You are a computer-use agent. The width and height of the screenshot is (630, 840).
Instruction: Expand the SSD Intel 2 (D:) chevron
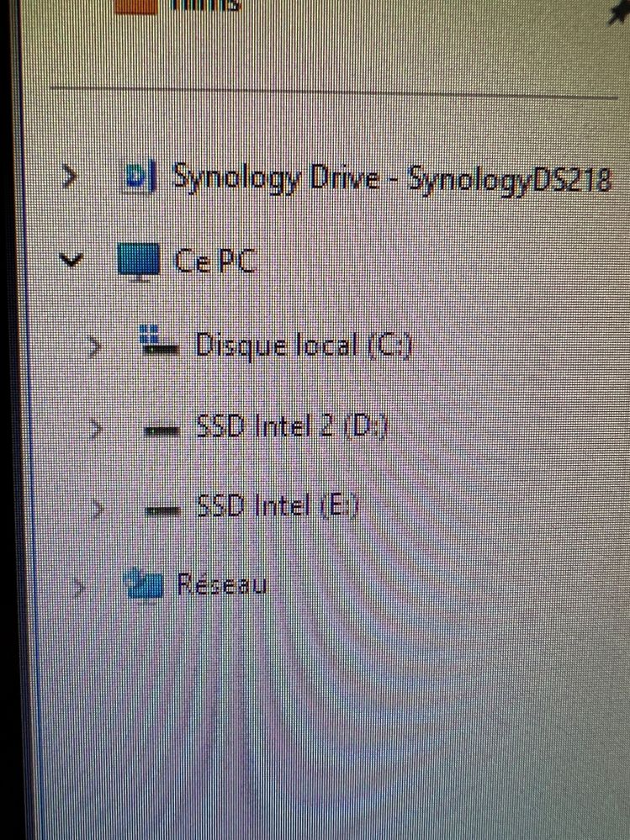click(96, 429)
